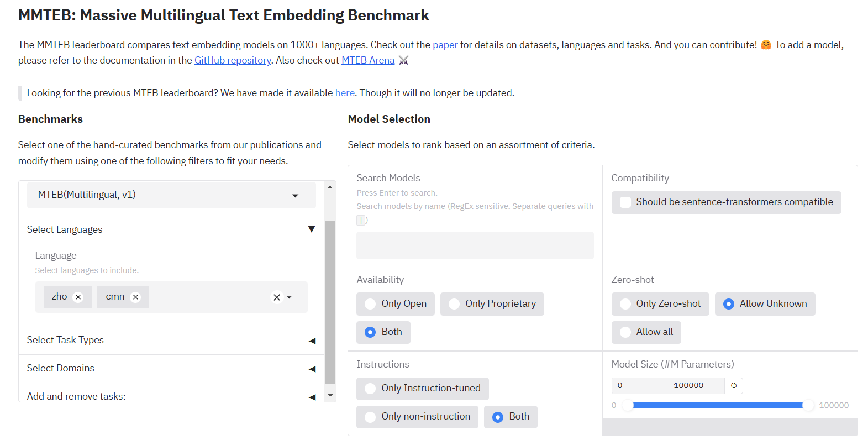Select Only Instruction-tuned models
This screenshot has height=440, width=868.
pyautogui.click(x=371, y=389)
